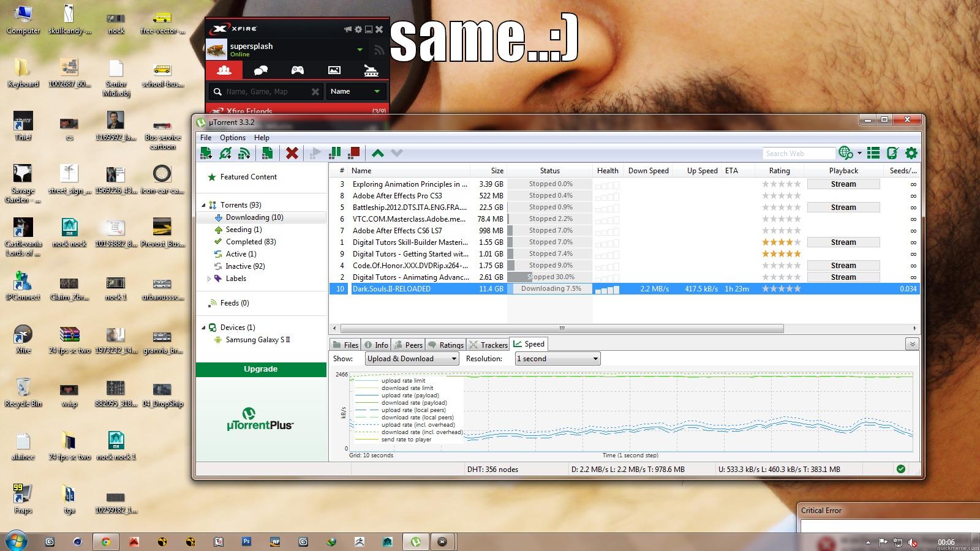Click Adobe After Effects Pro CS3 rating stars
This screenshot has width=980, height=551.
pyautogui.click(x=781, y=195)
